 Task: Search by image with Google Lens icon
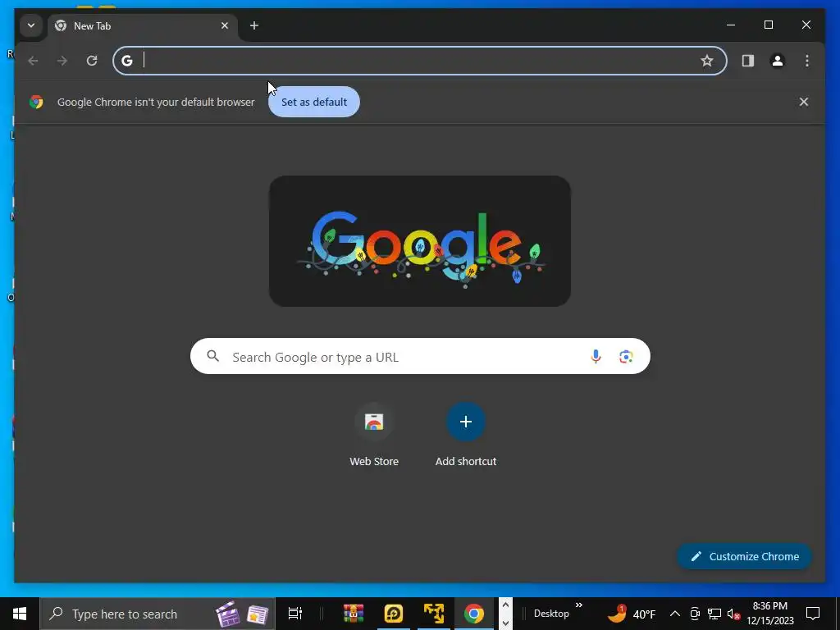[626, 356]
